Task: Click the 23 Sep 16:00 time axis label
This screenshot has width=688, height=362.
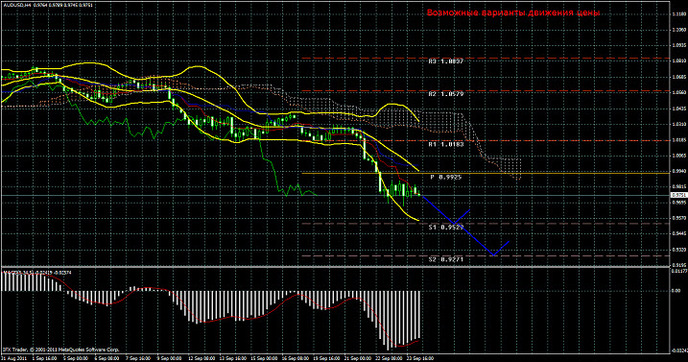Action: click(419, 358)
